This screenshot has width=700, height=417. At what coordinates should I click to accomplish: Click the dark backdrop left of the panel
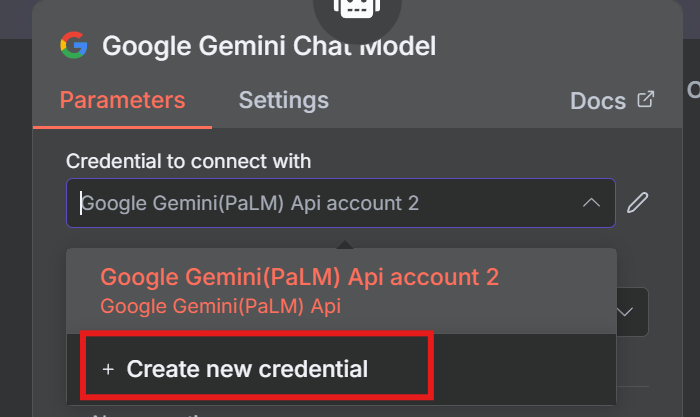click(x=15, y=250)
